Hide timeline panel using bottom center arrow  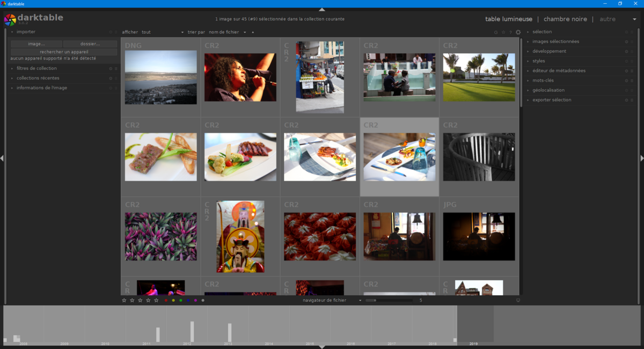(x=322, y=347)
